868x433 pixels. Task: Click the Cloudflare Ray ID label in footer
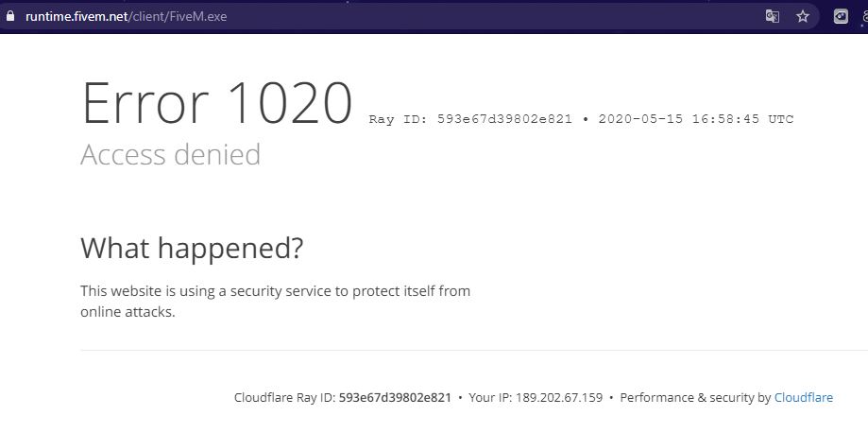tap(284, 397)
